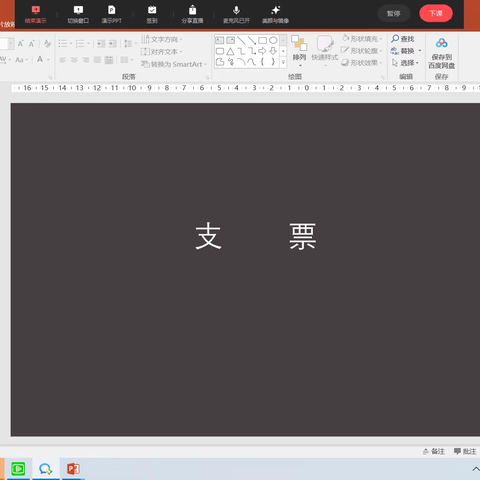Click the 查找 find button

[x=403, y=39]
